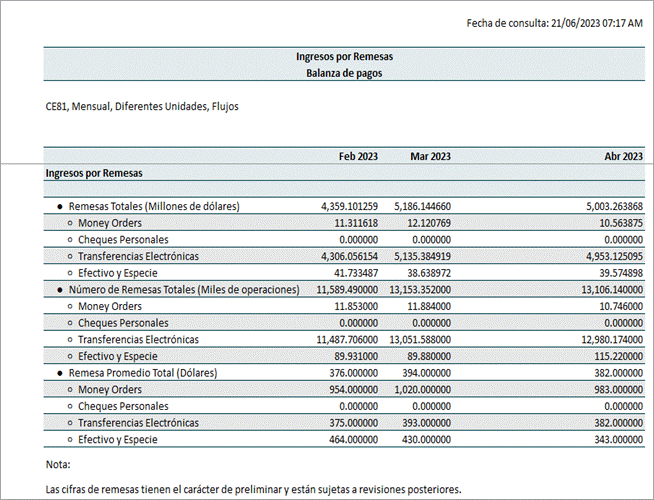Click the value 89.931000
Screen dimensions: 654x500
[356, 357]
